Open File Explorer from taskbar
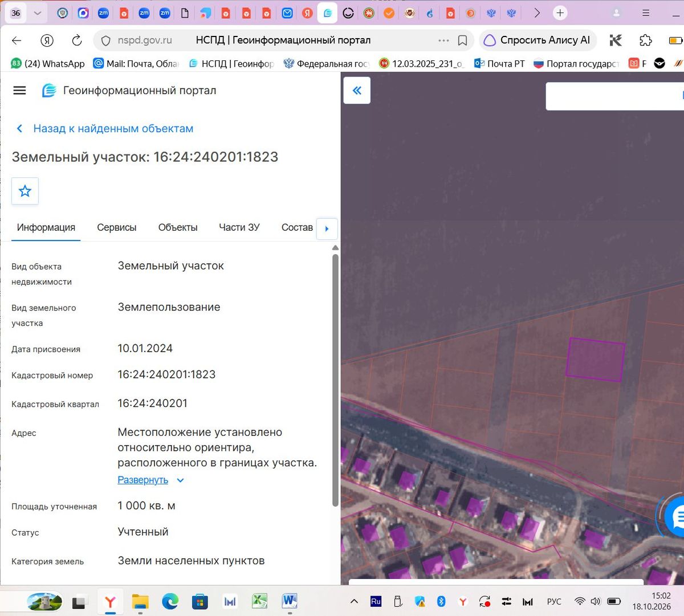 click(x=140, y=601)
